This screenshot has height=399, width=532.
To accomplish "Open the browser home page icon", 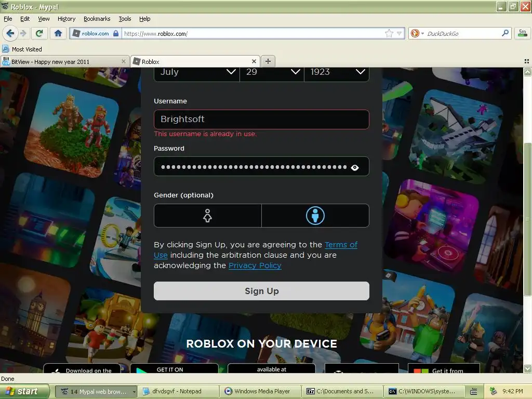I will [x=58, y=33].
